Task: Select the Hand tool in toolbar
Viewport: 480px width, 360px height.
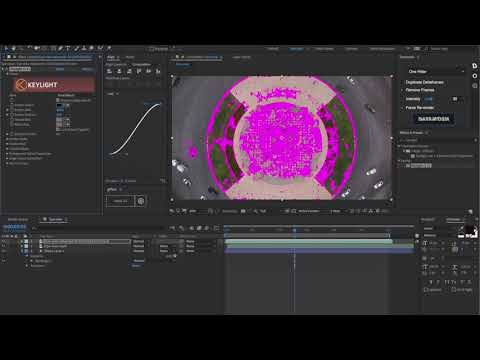Action: [x=13, y=48]
